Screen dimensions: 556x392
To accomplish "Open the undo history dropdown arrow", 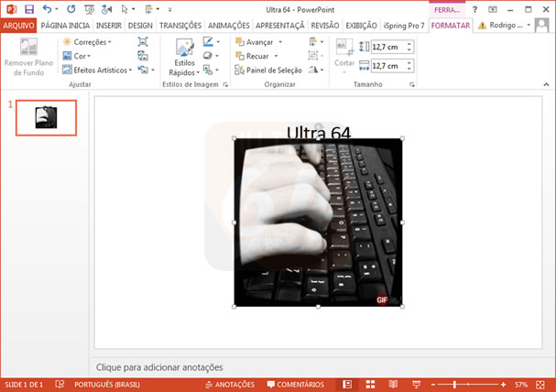I will click(x=57, y=9).
